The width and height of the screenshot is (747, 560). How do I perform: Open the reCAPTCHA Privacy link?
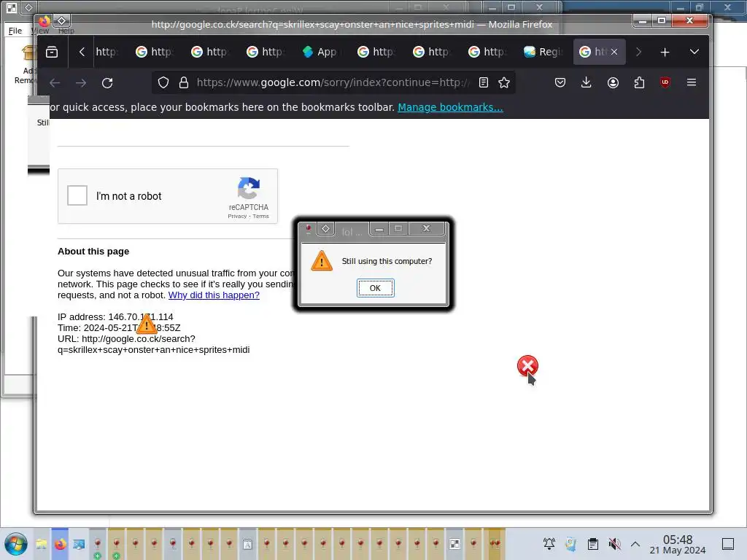tap(237, 216)
